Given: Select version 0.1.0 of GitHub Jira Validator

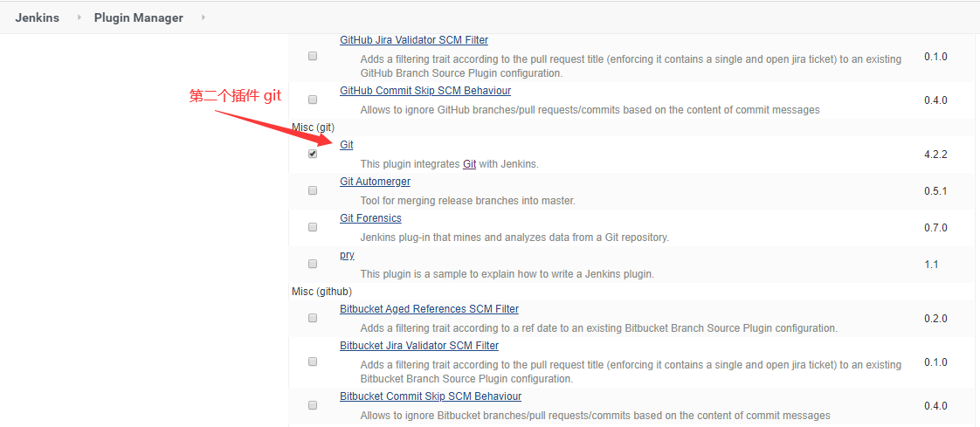Looking at the screenshot, I should click(x=935, y=56).
